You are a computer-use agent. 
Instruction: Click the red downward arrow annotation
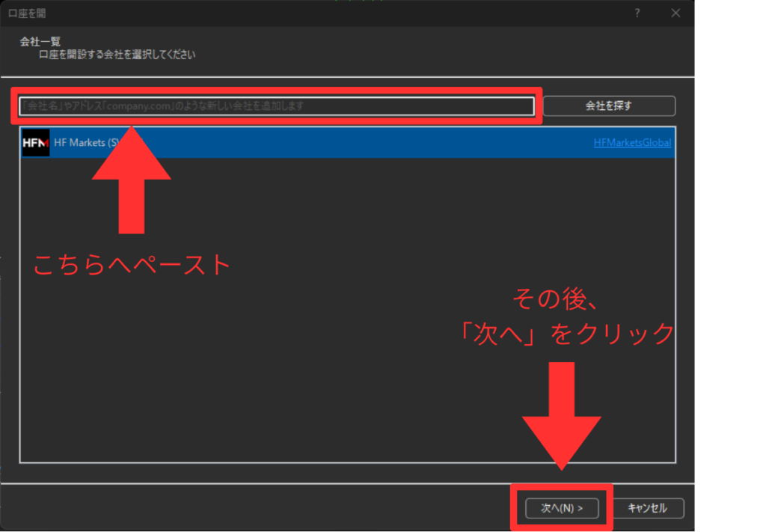[561, 419]
